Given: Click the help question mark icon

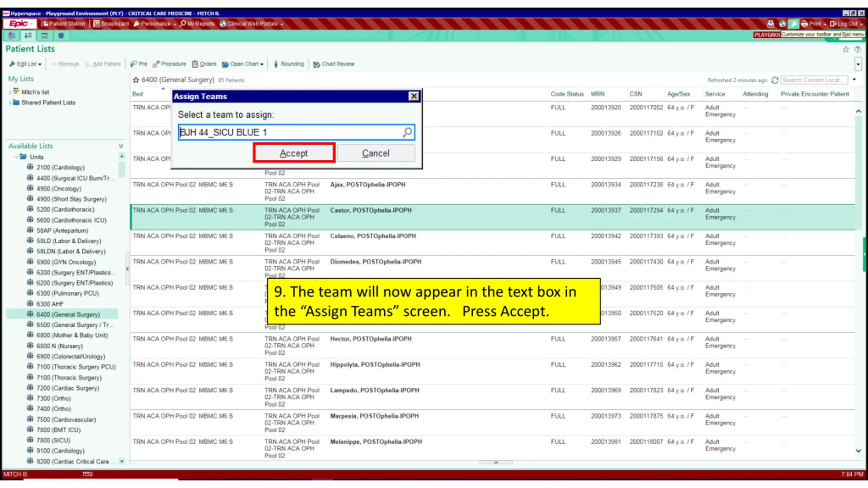Looking at the screenshot, I should coord(857,49).
